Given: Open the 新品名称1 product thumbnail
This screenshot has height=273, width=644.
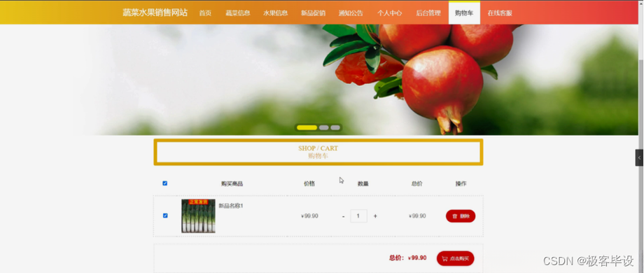Looking at the screenshot, I should pyautogui.click(x=198, y=216).
